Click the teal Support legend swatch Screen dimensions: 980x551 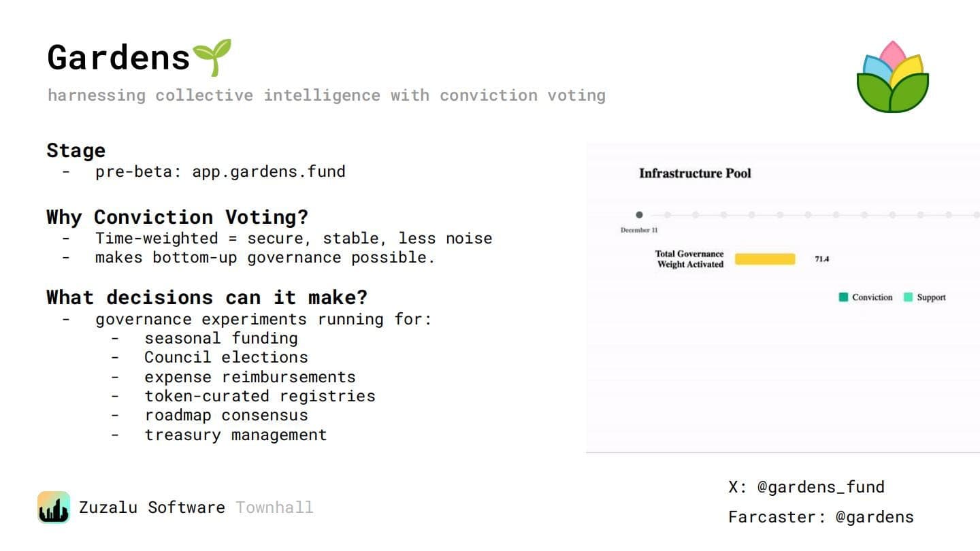[908, 297]
